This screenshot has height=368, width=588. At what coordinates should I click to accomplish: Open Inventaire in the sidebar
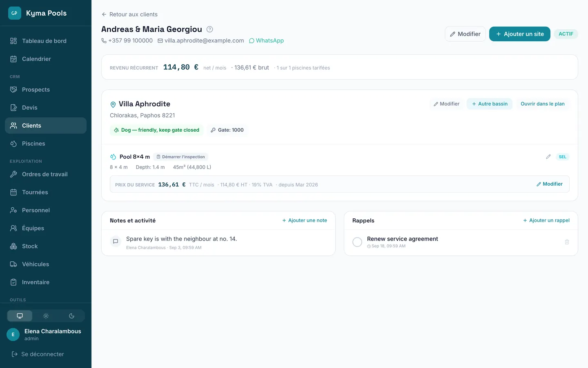click(x=46, y=282)
